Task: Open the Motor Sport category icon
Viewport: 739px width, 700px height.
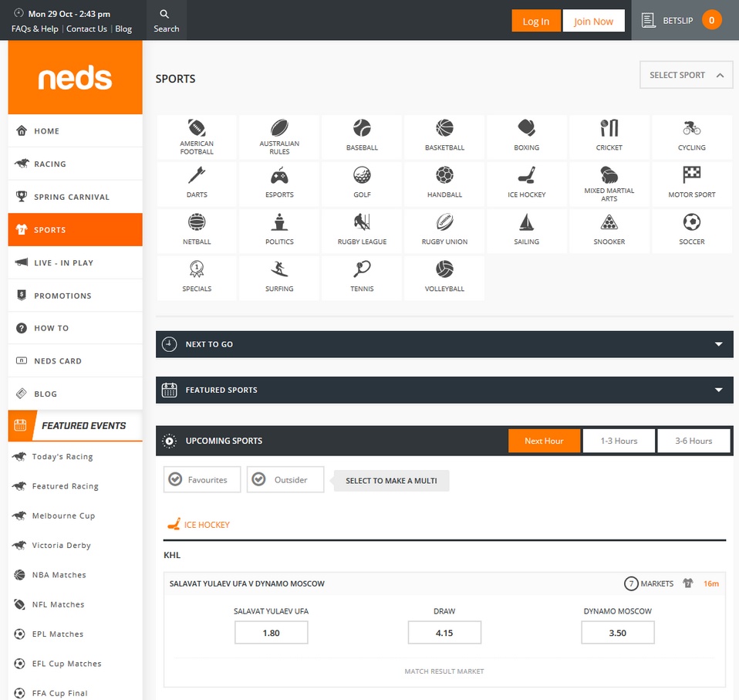Action: [691, 183]
